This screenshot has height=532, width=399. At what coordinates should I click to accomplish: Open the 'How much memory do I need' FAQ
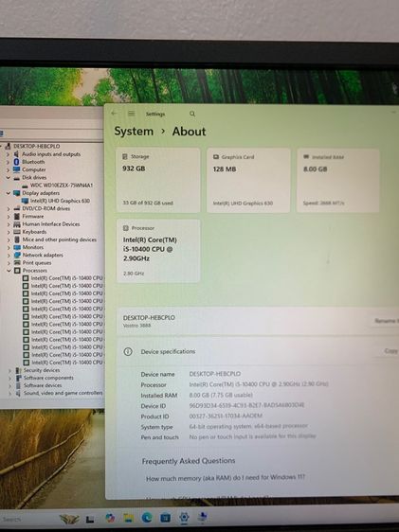(226, 478)
